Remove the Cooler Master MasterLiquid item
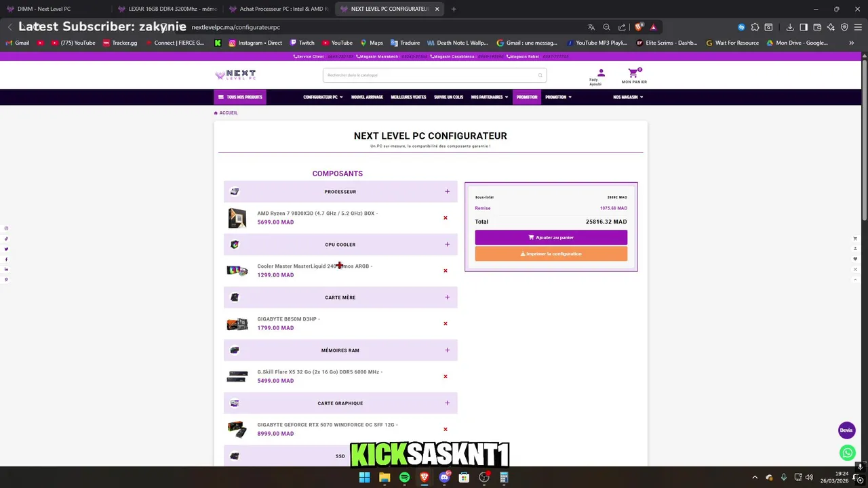The height and width of the screenshot is (488, 868). pos(446,271)
